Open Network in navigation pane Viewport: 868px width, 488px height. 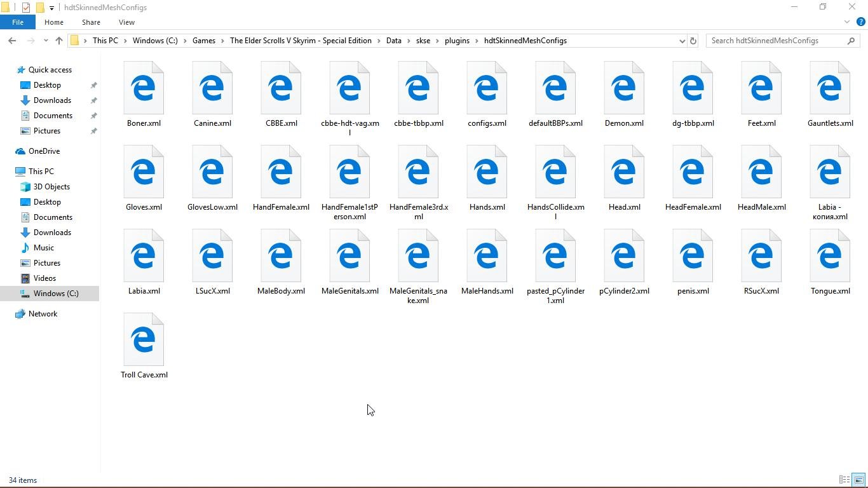pyautogui.click(x=43, y=314)
